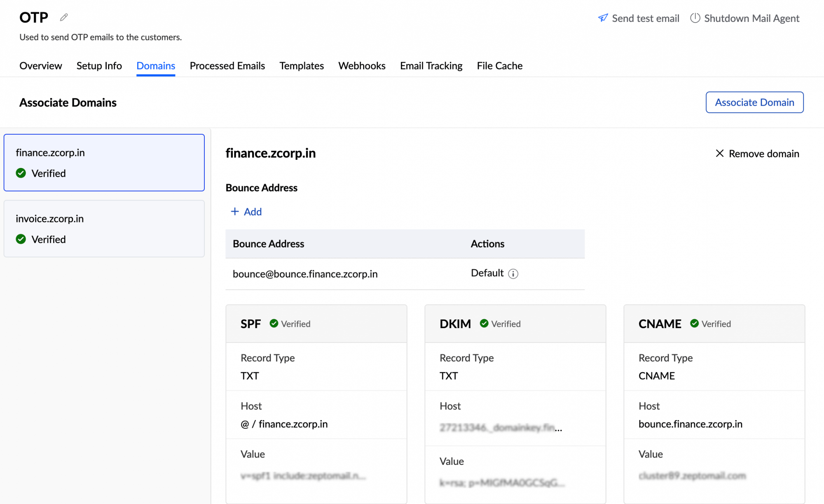Image resolution: width=824 pixels, height=504 pixels.
Task: Open the Email Tracking tab
Action: 431,65
